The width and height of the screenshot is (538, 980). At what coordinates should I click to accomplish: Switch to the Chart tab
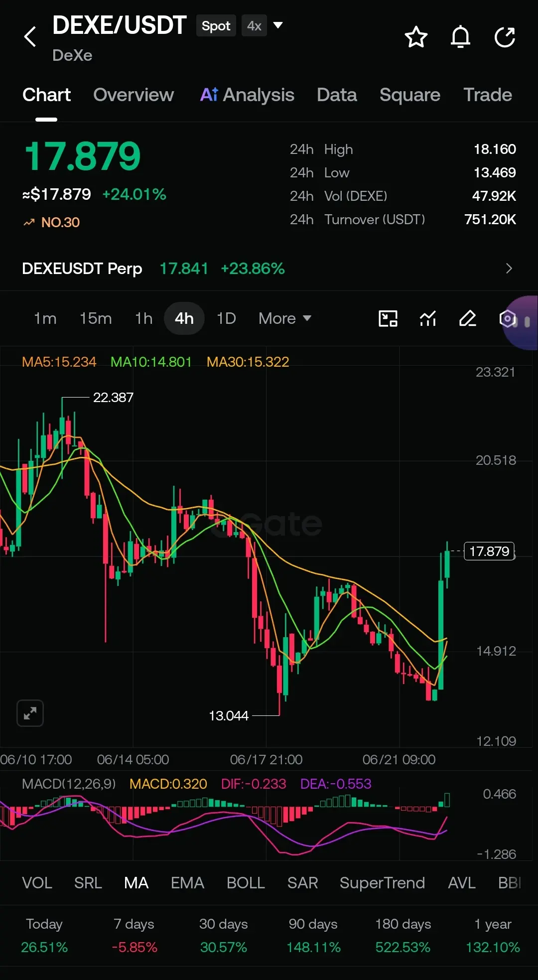click(47, 95)
